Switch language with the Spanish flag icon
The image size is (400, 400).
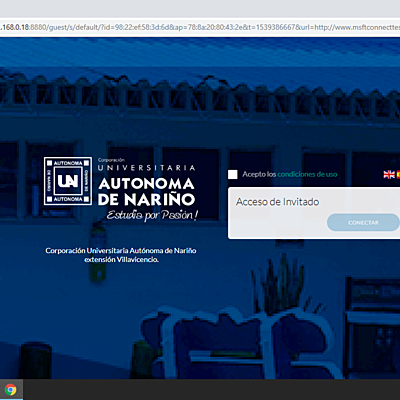point(398,174)
